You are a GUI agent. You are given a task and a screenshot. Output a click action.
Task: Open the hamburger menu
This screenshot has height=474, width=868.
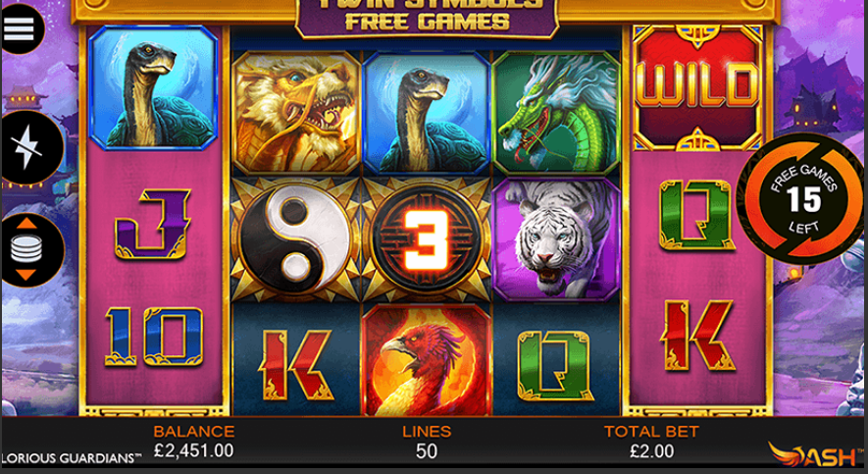pos(20,27)
